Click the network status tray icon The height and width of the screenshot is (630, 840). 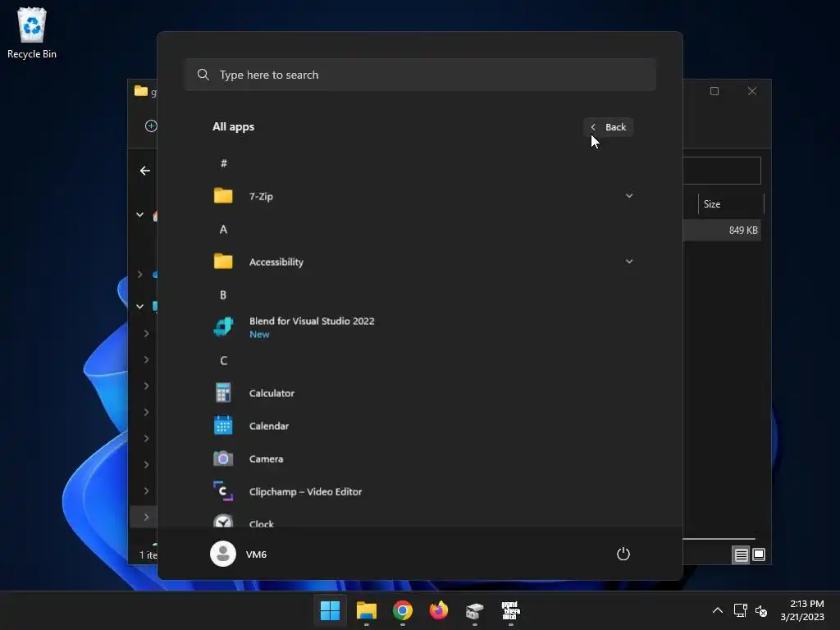740,610
